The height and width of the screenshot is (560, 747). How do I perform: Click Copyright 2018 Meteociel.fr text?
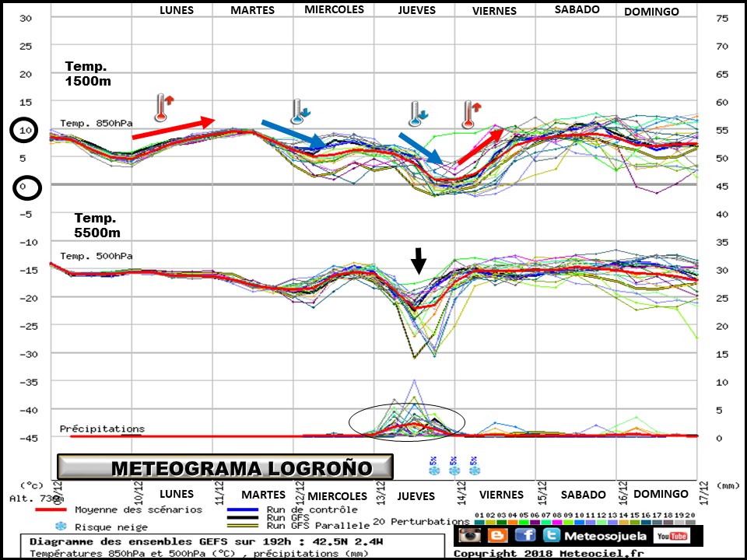549,553
